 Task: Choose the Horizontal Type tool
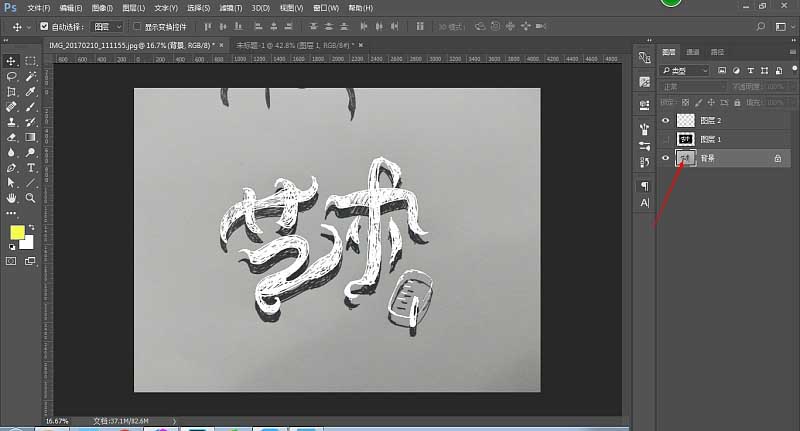click(x=31, y=168)
